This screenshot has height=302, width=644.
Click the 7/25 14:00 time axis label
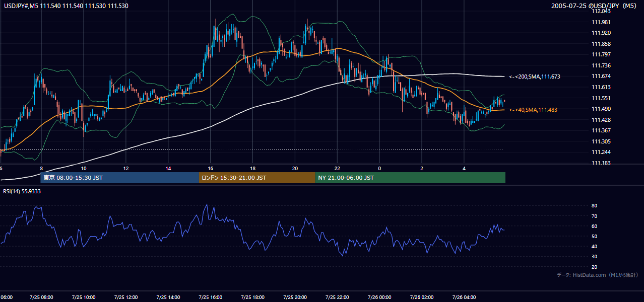point(168,297)
